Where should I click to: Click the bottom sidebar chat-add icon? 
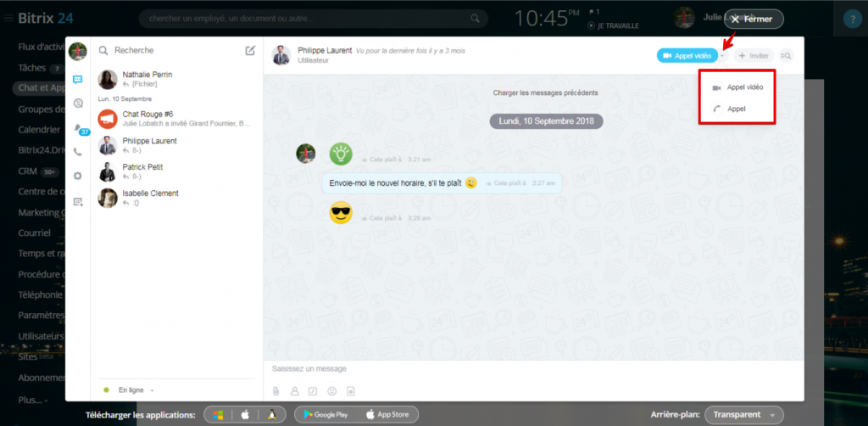point(77,202)
